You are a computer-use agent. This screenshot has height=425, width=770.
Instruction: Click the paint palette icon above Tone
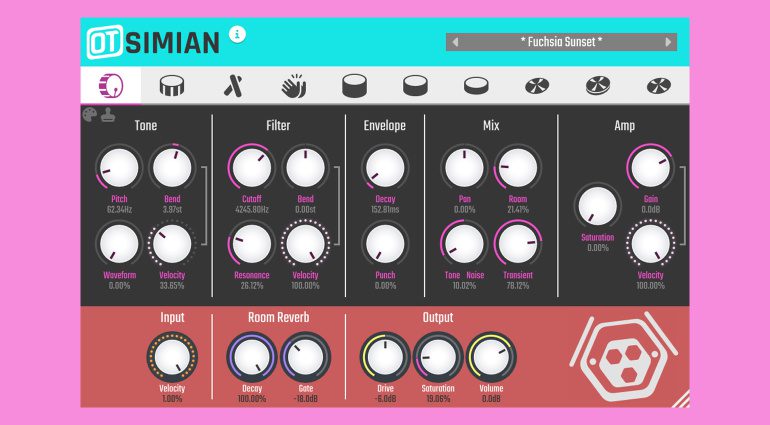coord(90,115)
